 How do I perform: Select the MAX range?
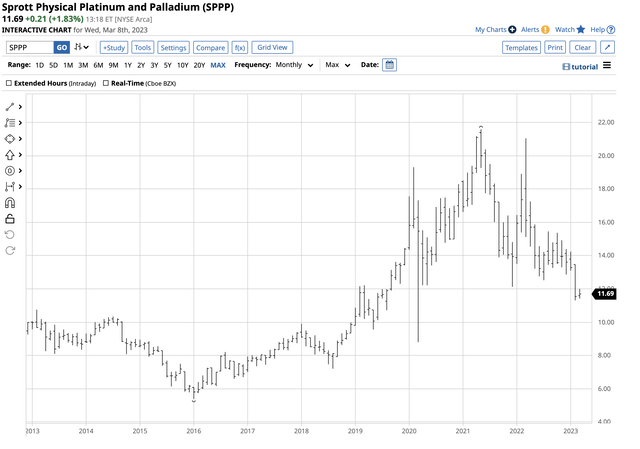click(218, 65)
